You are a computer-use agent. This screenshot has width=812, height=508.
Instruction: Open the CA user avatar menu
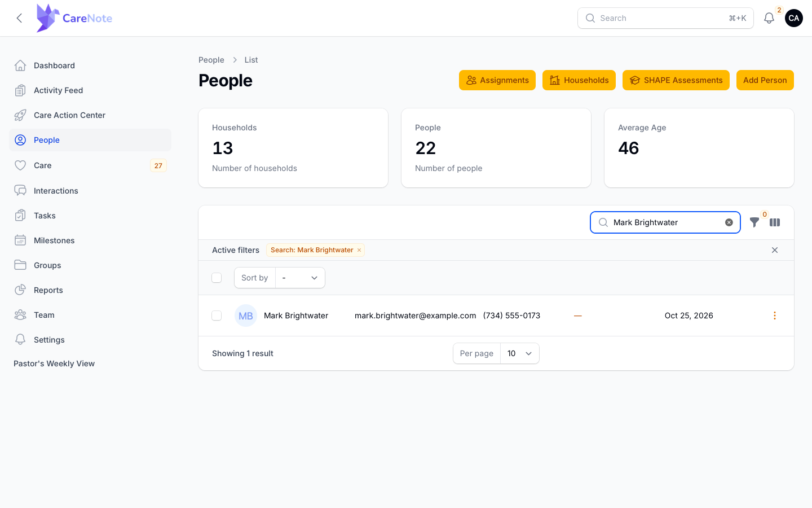[x=794, y=18]
